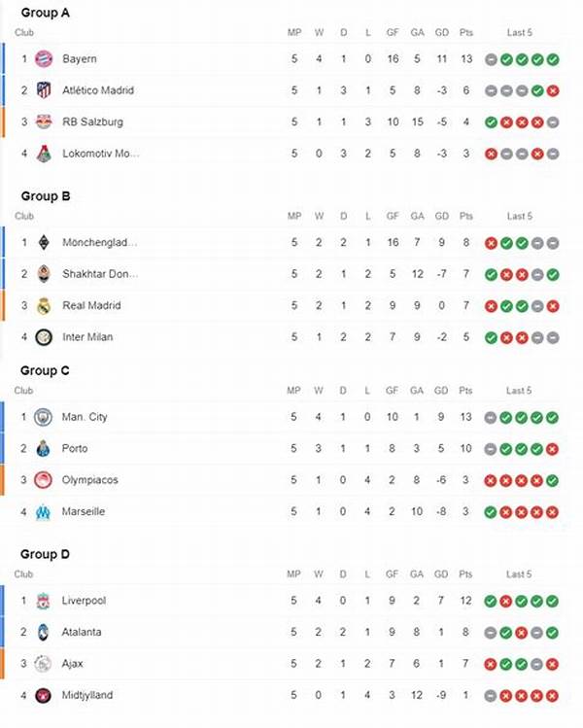This screenshot has height=728, width=583.
Task: Click the RB Salzburg crest icon
Action: pyautogui.click(x=43, y=122)
